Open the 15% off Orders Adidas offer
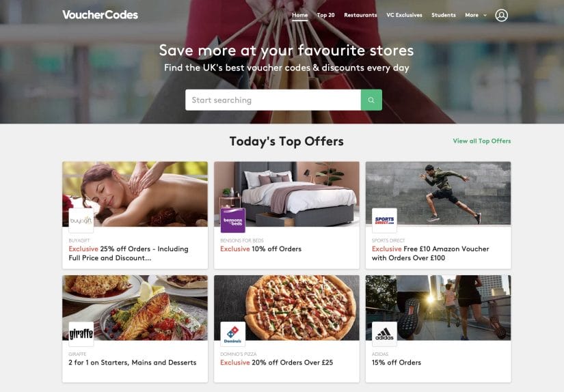The width and height of the screenshot is (564, 392). (x=397, y=363)
